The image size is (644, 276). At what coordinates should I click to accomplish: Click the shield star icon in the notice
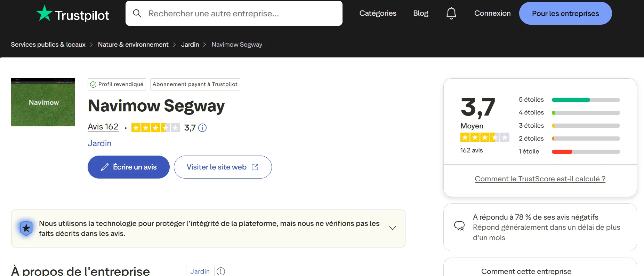(26, 228)
